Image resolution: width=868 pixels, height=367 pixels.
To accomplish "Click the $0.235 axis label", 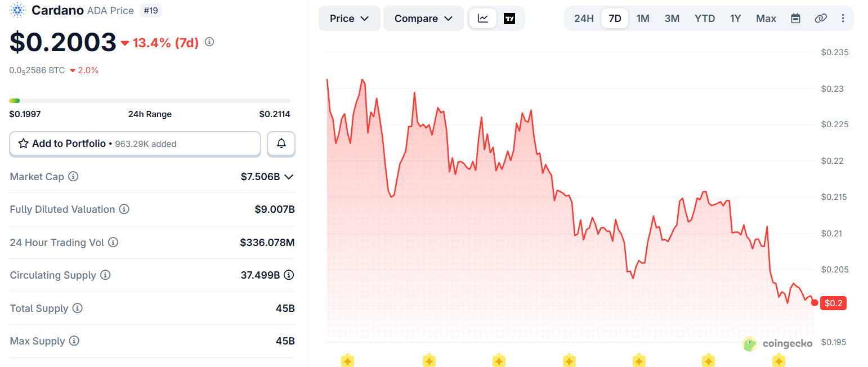I will (835, 52).
